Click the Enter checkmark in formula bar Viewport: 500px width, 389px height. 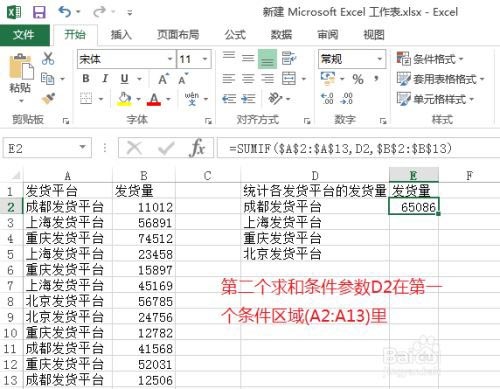(x=166, y=148)
